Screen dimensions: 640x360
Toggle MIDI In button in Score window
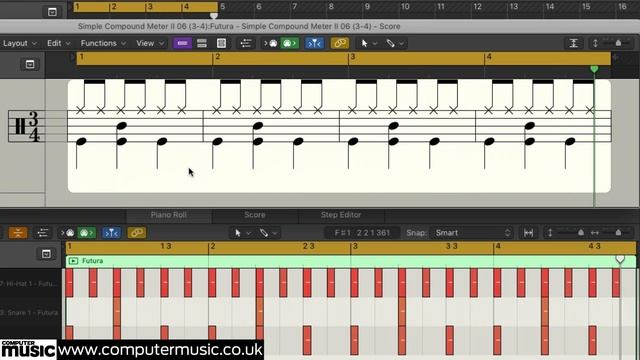pos(271,43)
